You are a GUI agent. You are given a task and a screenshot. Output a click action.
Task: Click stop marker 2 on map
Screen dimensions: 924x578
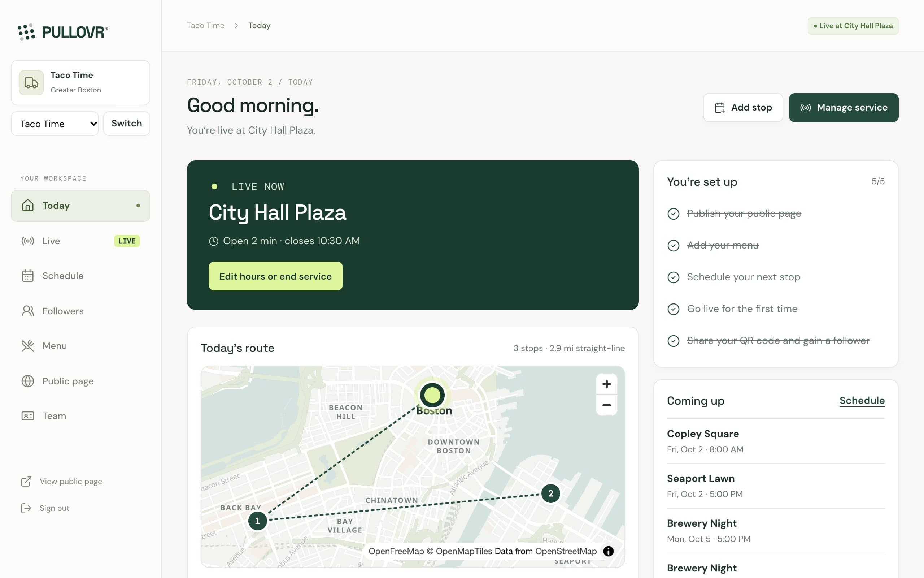click(x=550, y=493)
